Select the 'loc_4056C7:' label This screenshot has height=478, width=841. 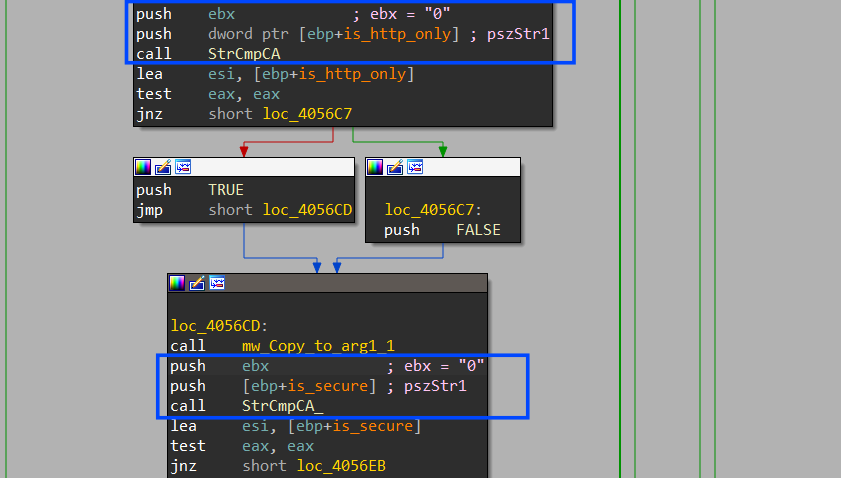pyautogui.click(x=433, y=210)
